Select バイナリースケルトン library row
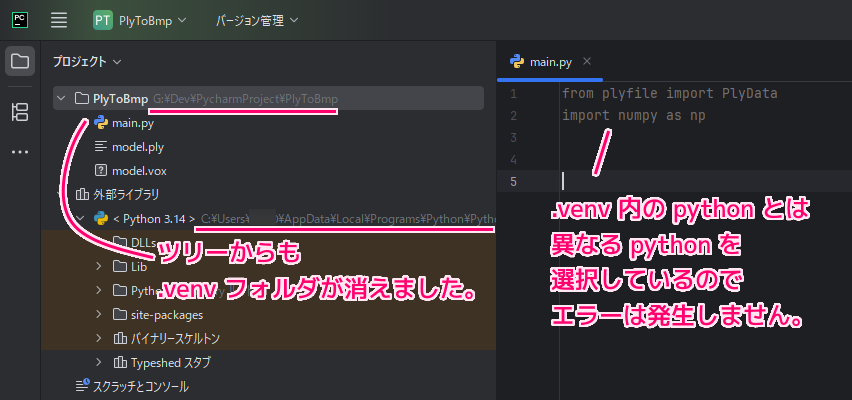Viewport: 852px width, 400px height. click(x=175, y=339)
